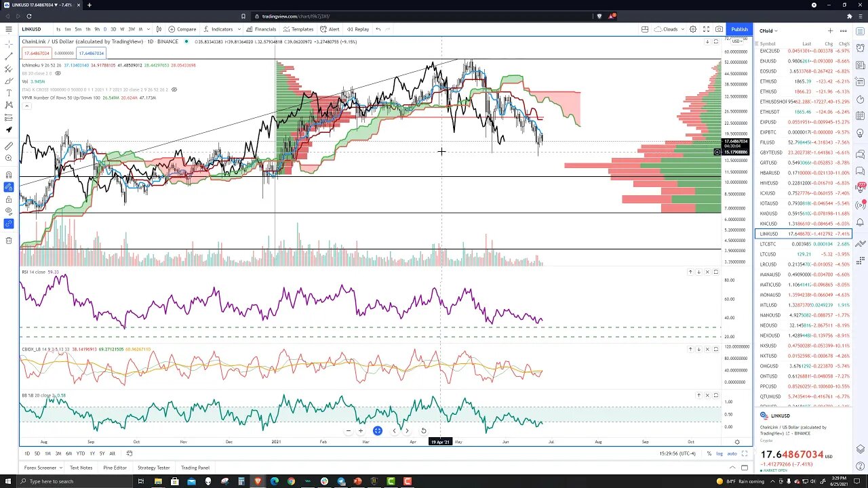Undo the last chart action
Viewport: 868px width, 488px height.
[378, 29]
